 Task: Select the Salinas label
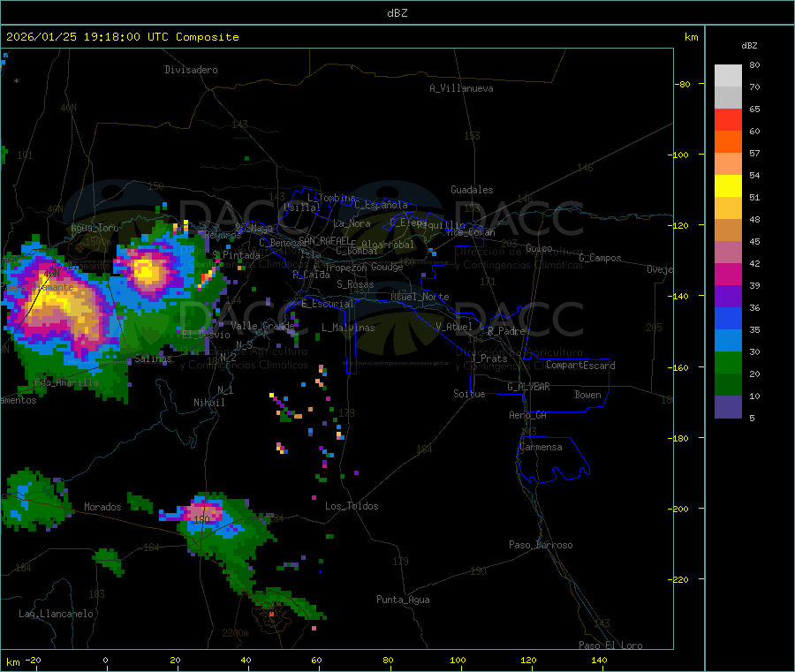click(x=153, y=359)
